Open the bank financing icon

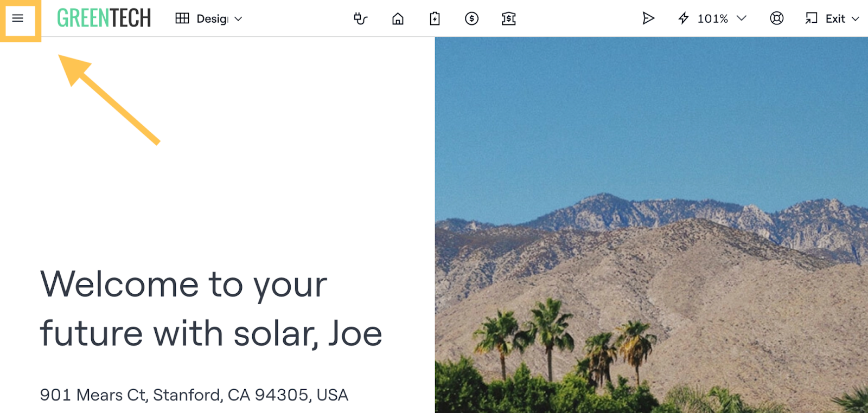tap(508, 19)
